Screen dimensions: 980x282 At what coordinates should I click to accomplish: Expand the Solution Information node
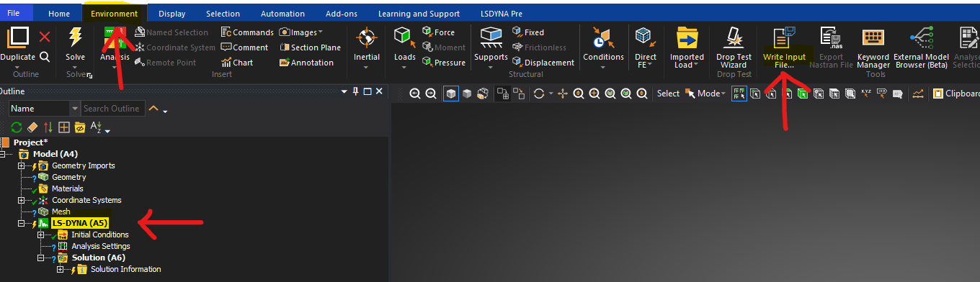[x=61, y=269]
